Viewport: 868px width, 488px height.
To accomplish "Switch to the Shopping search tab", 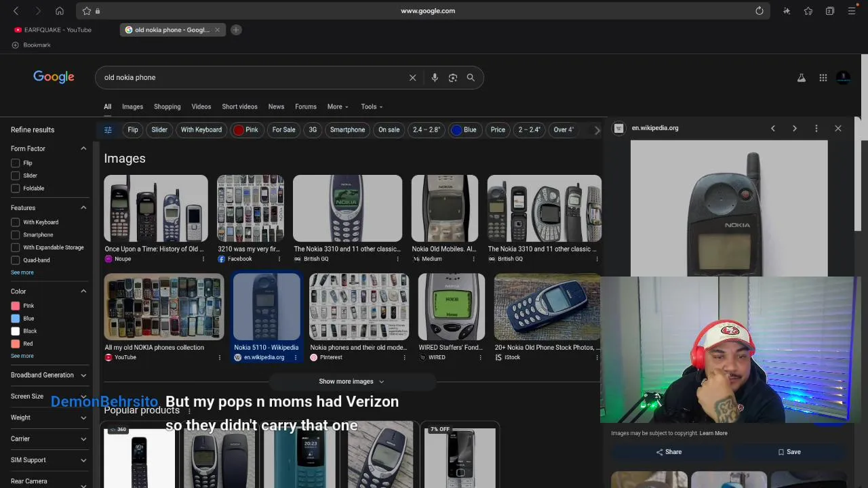I will 167,106.
